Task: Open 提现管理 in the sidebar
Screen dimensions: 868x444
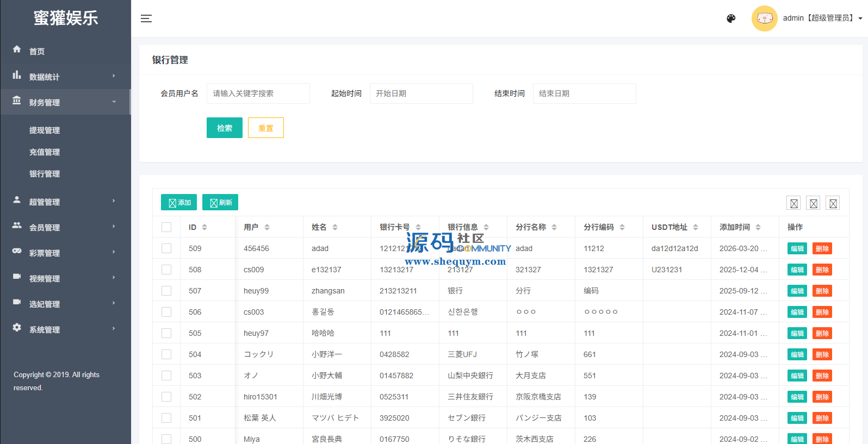Action: 45,130
